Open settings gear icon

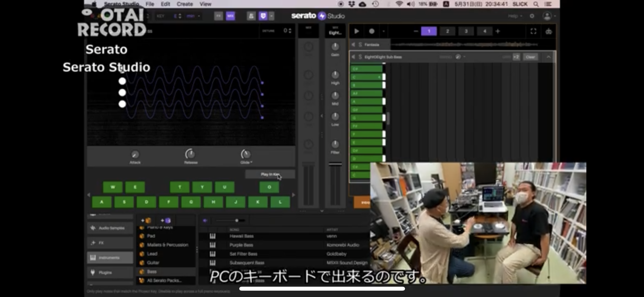tap(532, 16)
